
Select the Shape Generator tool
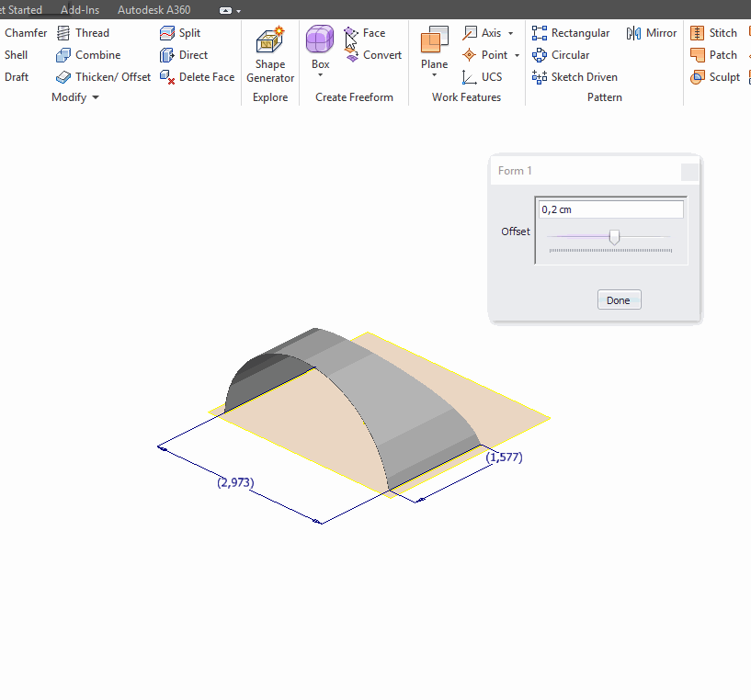click(x=269, y=53)
